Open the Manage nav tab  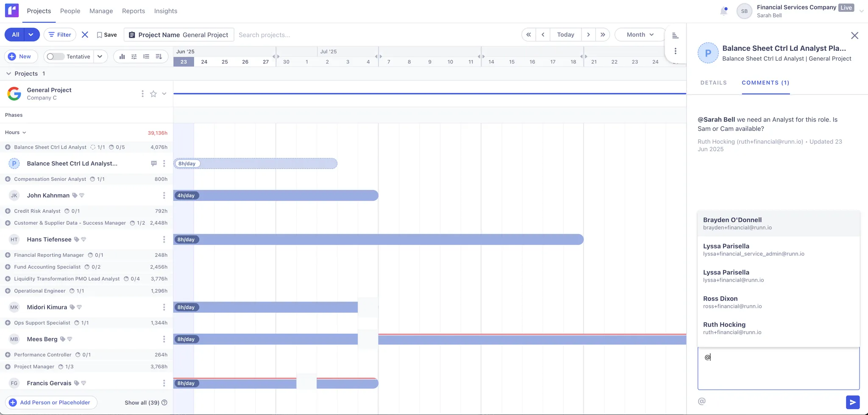tap(101, 11)
